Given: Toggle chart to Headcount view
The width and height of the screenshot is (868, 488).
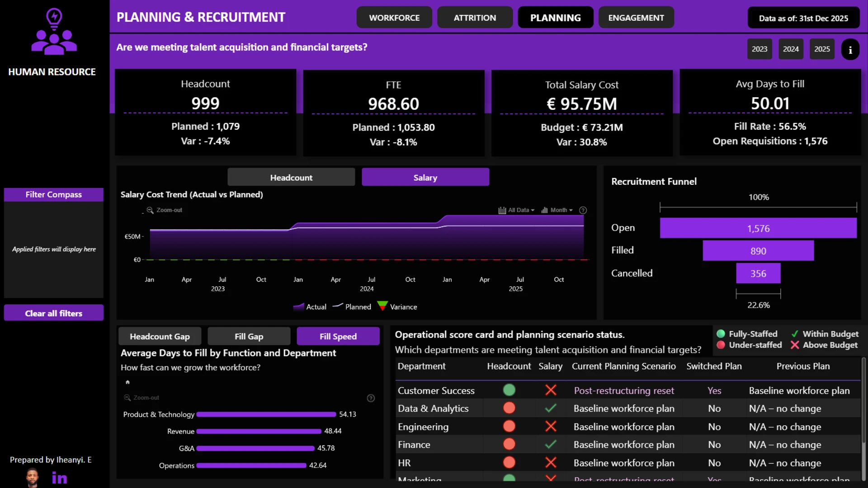Looking at the screenshot, I should (x=291, y=178).
